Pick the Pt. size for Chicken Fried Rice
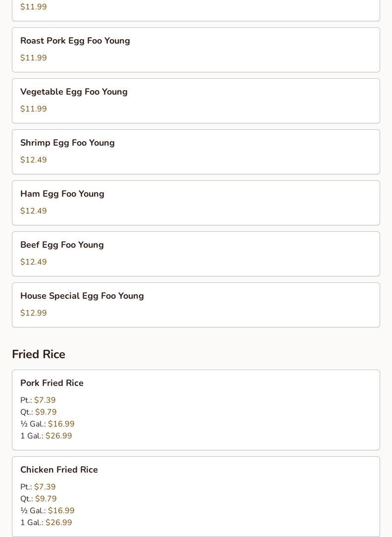This screenshot has height=537, width=392. tap(38, 487)
